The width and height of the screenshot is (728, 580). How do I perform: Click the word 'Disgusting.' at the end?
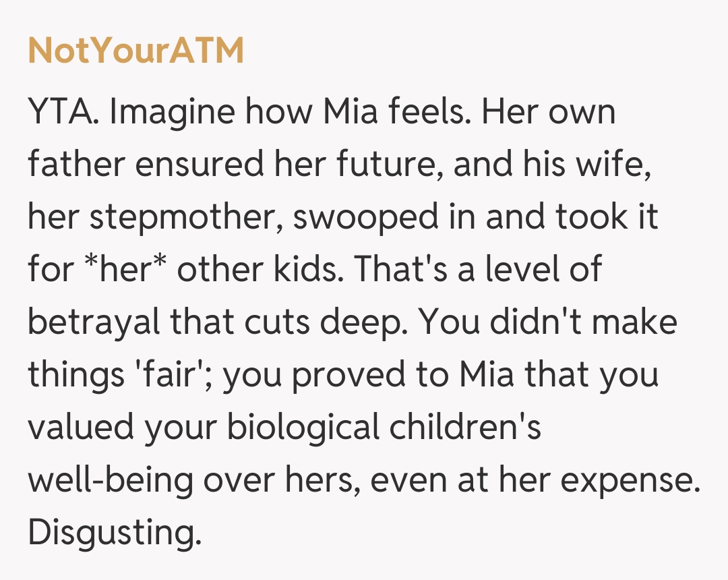point(115,533)
